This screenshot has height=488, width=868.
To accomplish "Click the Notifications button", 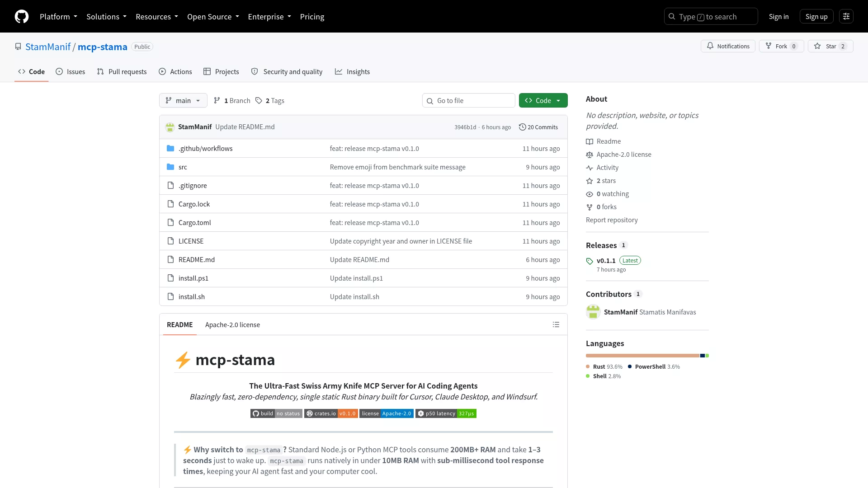I will 728,46.
